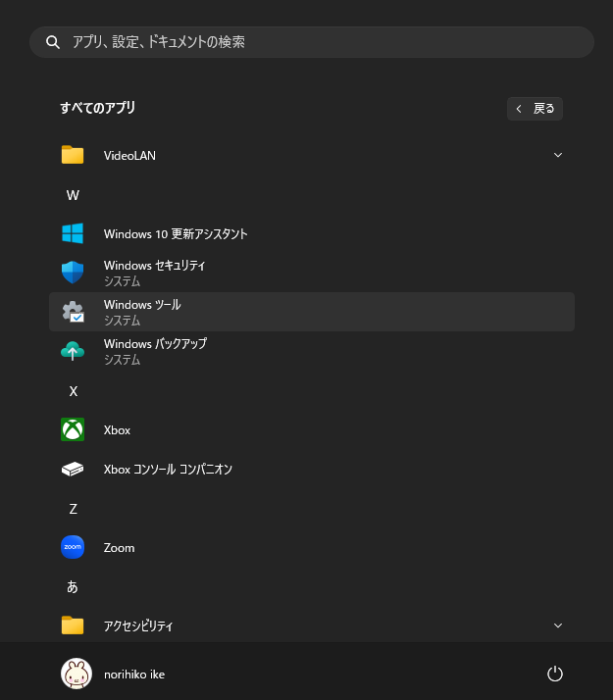The image size is (613, 700).
Task: Click the X letter header
Action: (x=74, y=391)
